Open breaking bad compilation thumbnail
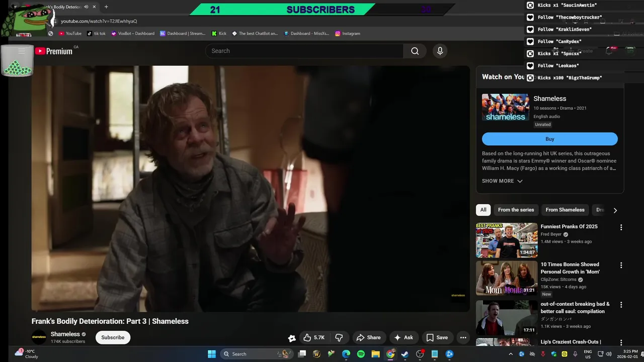This screenshot has width=644, height=362. pos(507,317)
